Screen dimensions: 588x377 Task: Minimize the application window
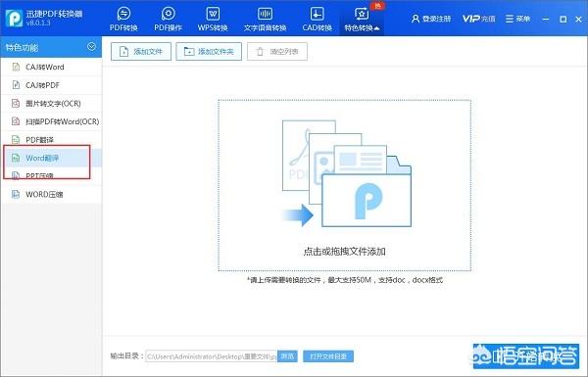[546, 19]
